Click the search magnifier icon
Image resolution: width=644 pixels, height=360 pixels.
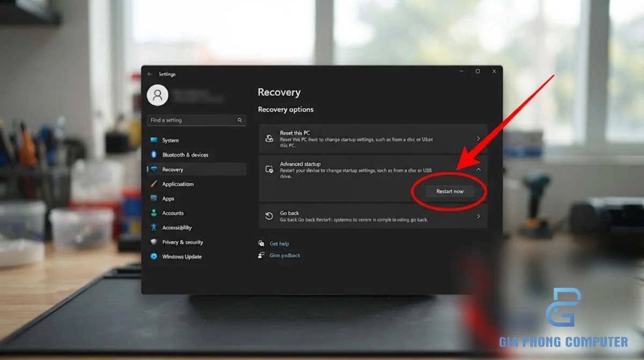(x=239, y=120)
